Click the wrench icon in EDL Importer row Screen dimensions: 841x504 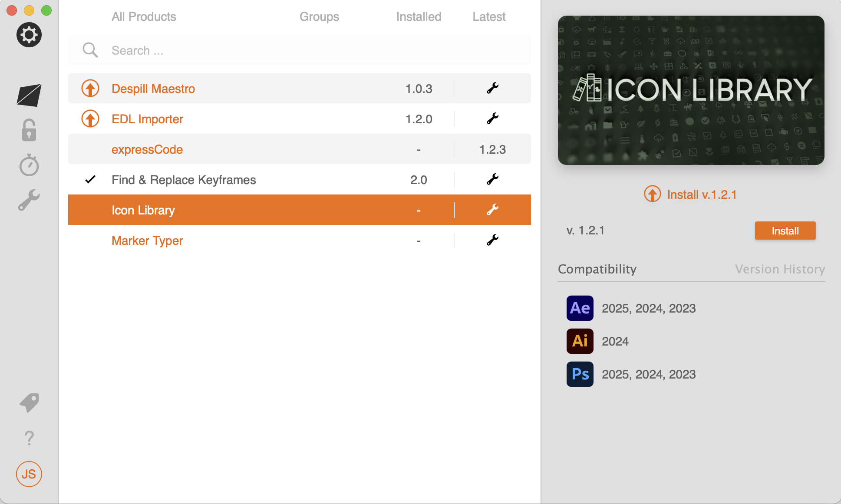[492, 119]
